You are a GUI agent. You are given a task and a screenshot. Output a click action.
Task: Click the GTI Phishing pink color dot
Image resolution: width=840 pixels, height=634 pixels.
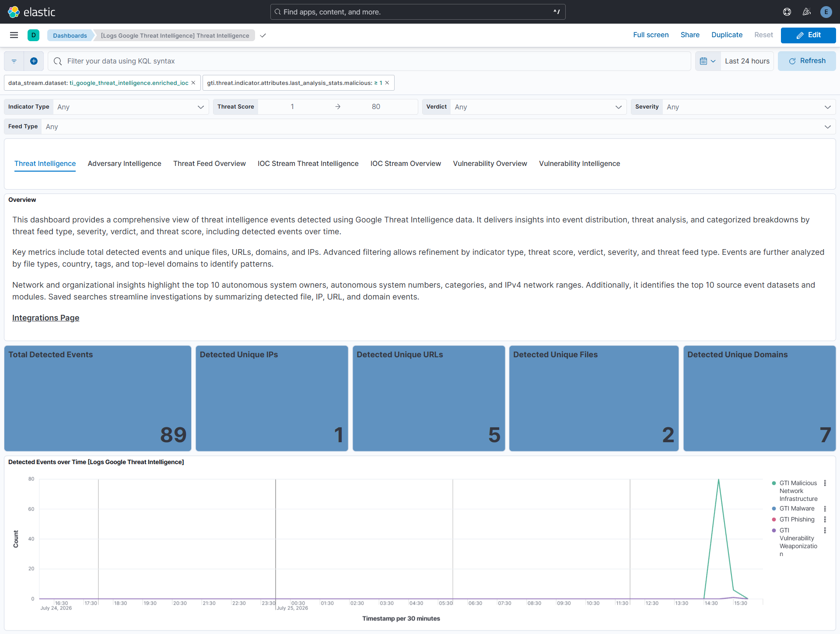pos(774,519)
